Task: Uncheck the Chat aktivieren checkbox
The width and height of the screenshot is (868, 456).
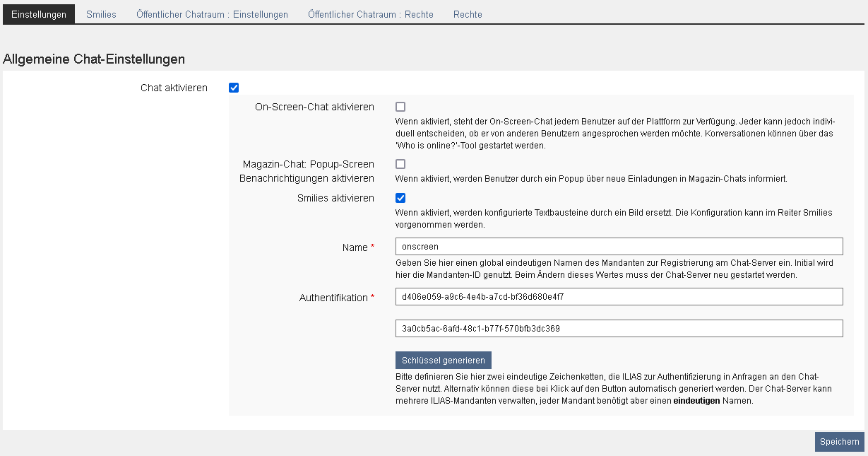Action: point(234,88)
